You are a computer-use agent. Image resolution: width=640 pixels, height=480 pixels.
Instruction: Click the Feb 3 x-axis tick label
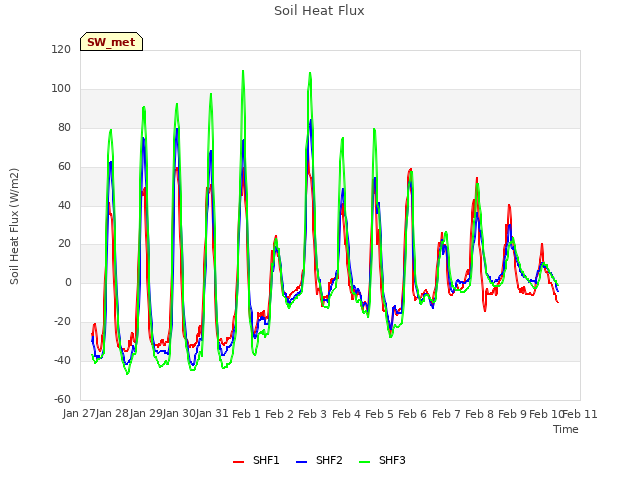pos(312,414)
